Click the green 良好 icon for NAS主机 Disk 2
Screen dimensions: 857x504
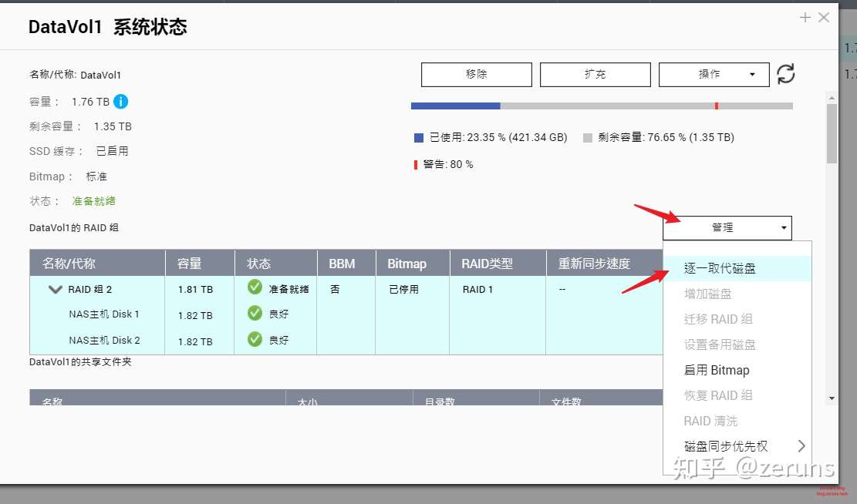(x=254, y=341)
